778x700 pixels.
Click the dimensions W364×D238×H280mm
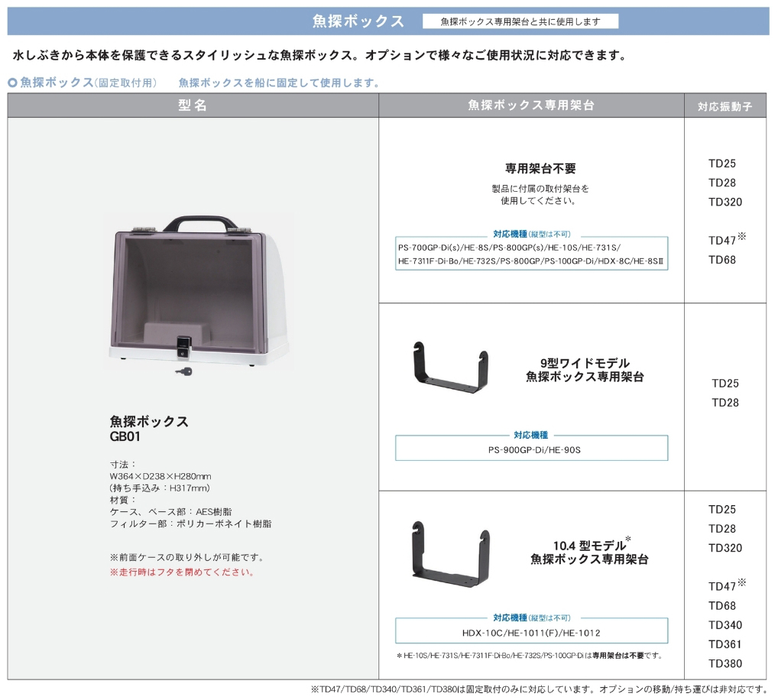pos(160,476)
